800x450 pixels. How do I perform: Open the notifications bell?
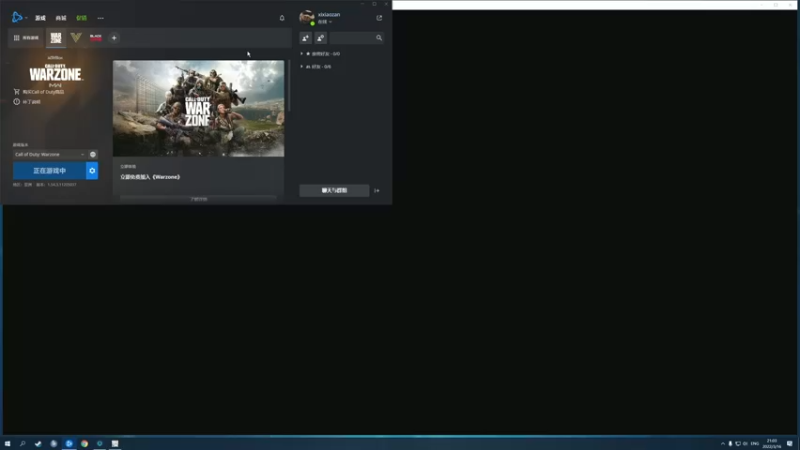282,18
